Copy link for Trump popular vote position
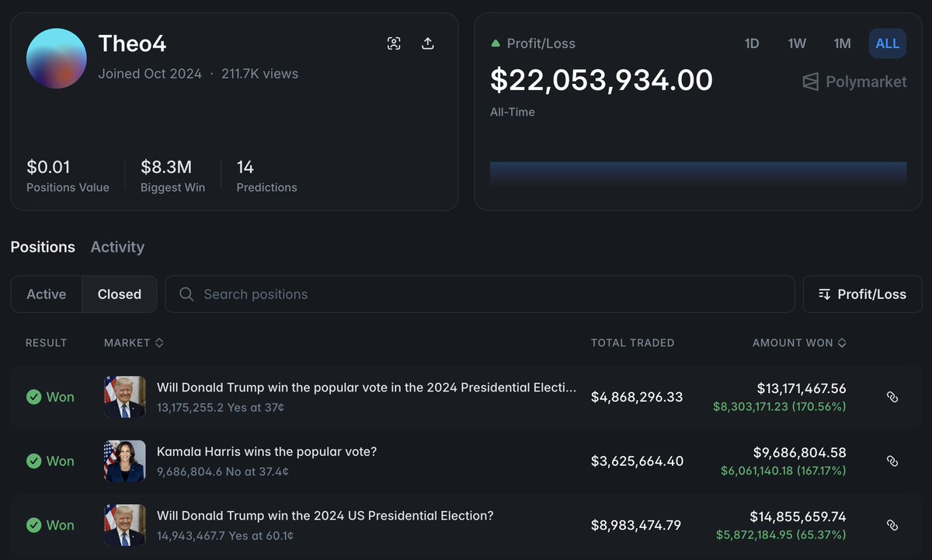Image resolution: width=932 pixels, height=560 pixels. tap(892, 397)
